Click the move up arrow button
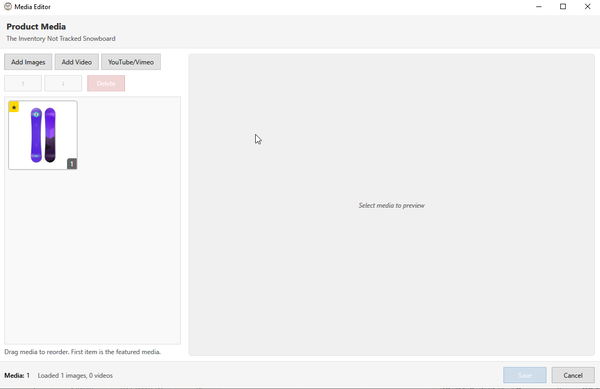The image size is (600, 389). click(23, 83)
